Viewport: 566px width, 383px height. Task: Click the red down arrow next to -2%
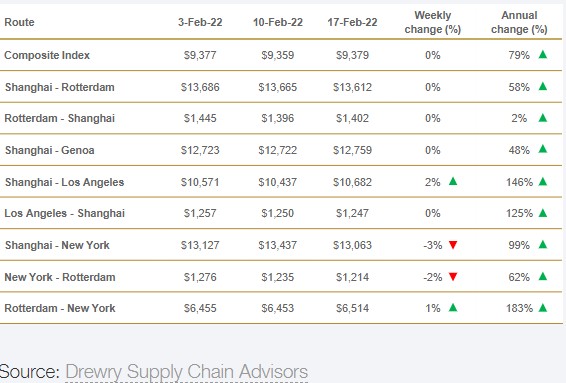(x=453, y=277)
